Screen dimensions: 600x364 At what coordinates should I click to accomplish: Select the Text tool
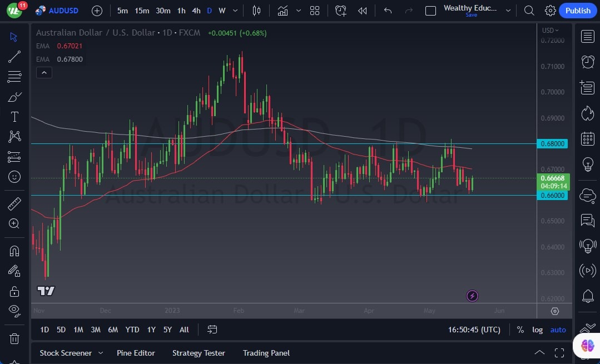coord(14,116)
